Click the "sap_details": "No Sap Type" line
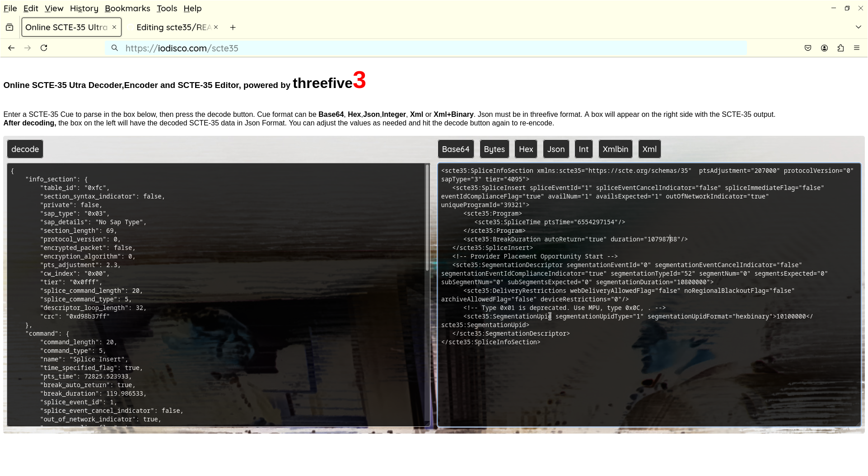 coord(93,222)
